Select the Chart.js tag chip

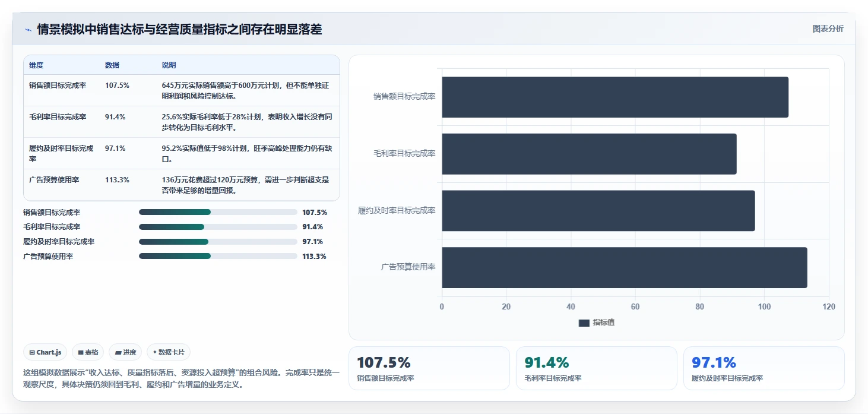click(x=45, y=352)
